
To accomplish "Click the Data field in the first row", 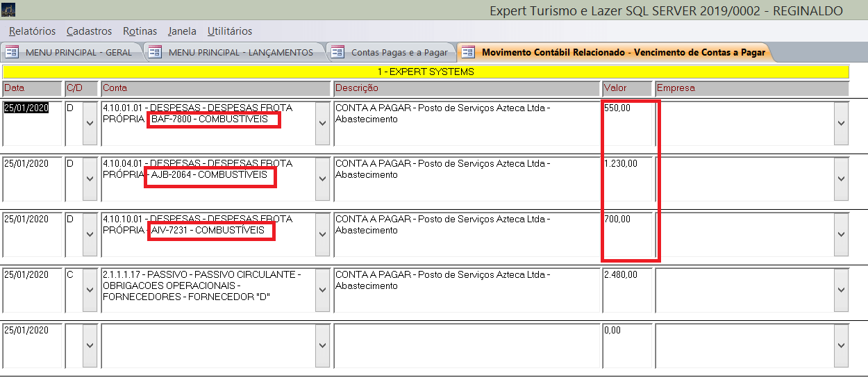I will click(32, 123).
